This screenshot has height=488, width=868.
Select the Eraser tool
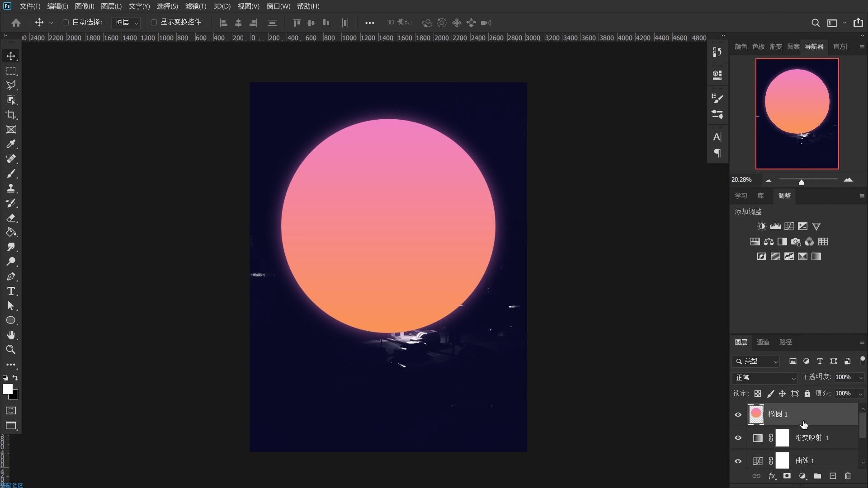point(11,218)
